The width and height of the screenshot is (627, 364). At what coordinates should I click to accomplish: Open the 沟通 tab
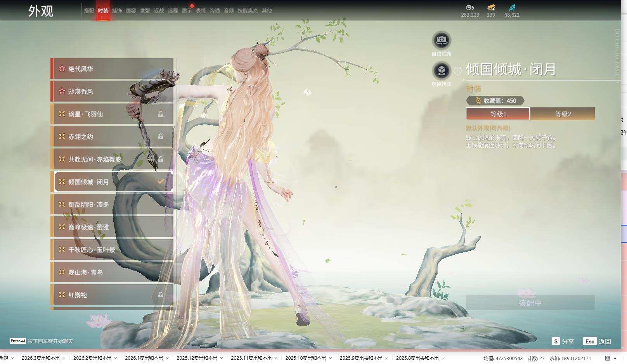point(215,10)
